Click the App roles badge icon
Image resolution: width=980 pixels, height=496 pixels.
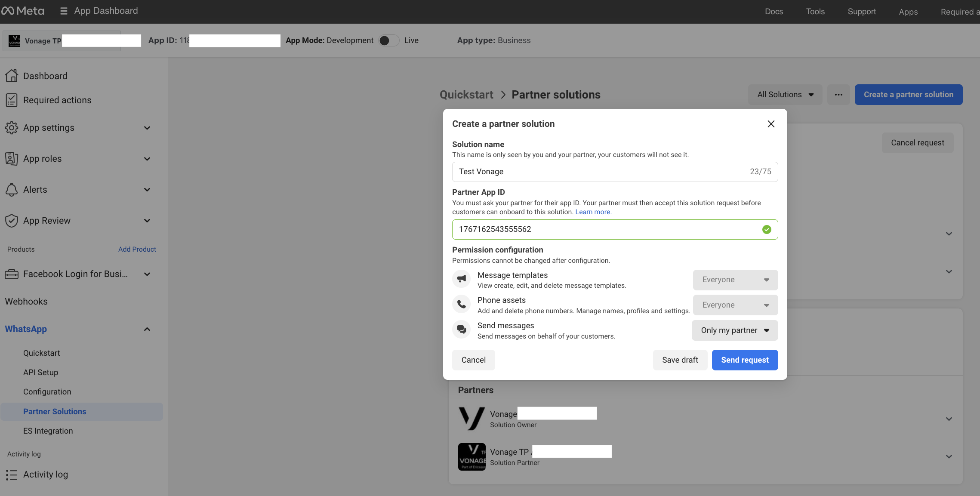pyautogui.click(x=12, y=159)
